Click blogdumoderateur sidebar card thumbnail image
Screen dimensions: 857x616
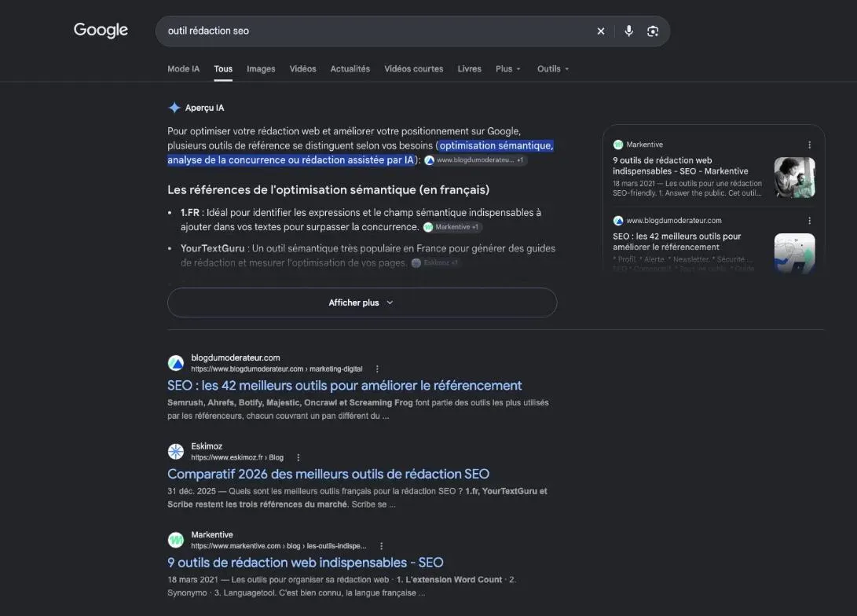coord(795,252)
